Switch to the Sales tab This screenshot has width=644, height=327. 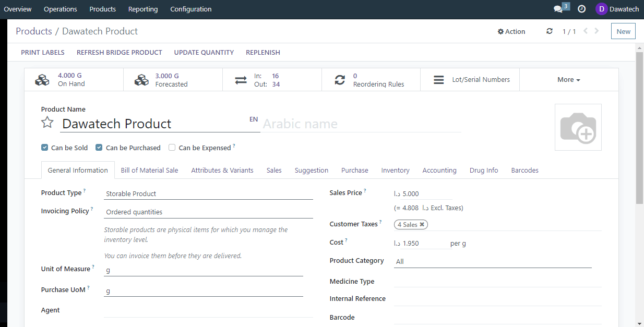coord(274,170)
